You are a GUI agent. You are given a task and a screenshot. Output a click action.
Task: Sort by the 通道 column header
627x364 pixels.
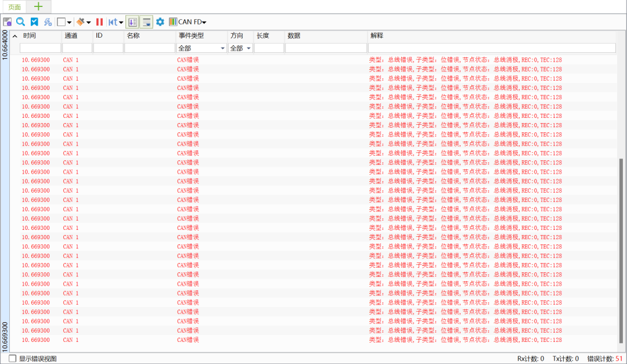71,35
